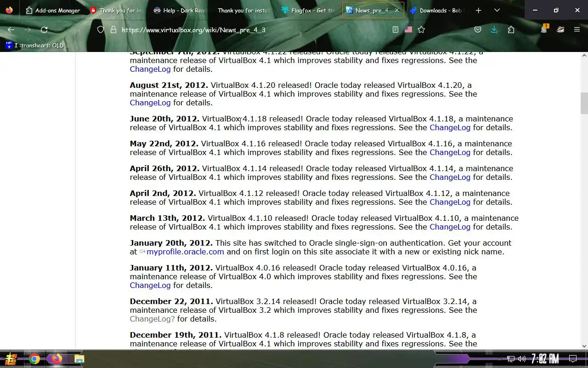Open the notification center icon
Viewport: 588px width, 368px height.
573,359
